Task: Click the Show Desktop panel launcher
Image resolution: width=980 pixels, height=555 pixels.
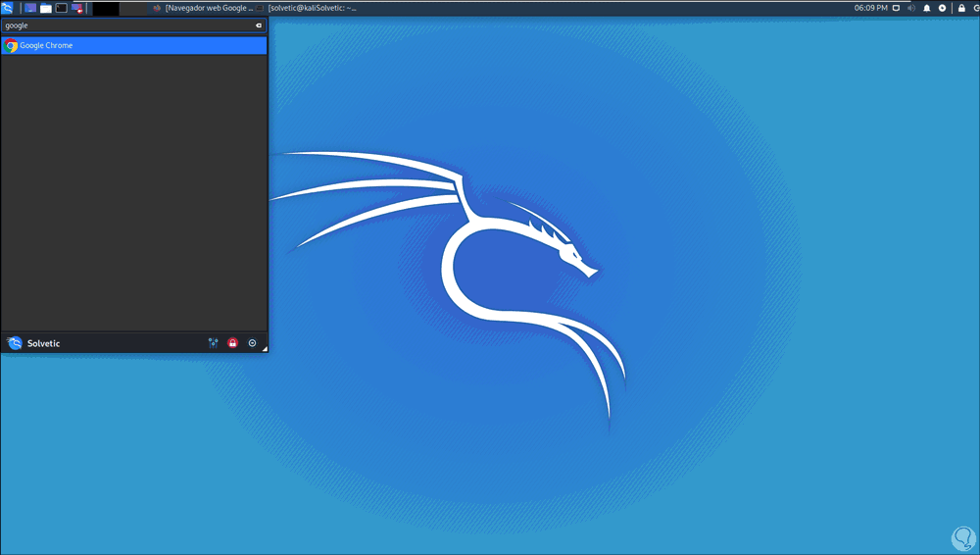Action: point(30,8)
